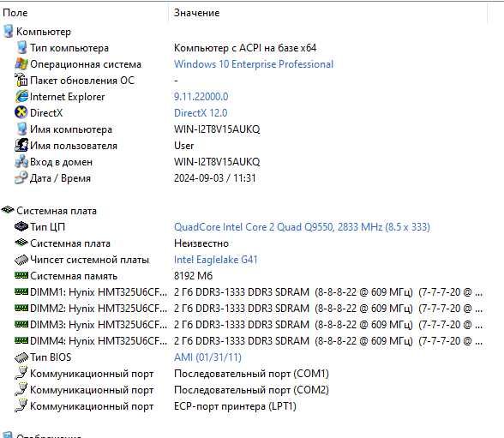The height and width of the screenshot is (438, 504).
Task: Click the DIMM4 memory module icon
Action: [x=21, y=340]
